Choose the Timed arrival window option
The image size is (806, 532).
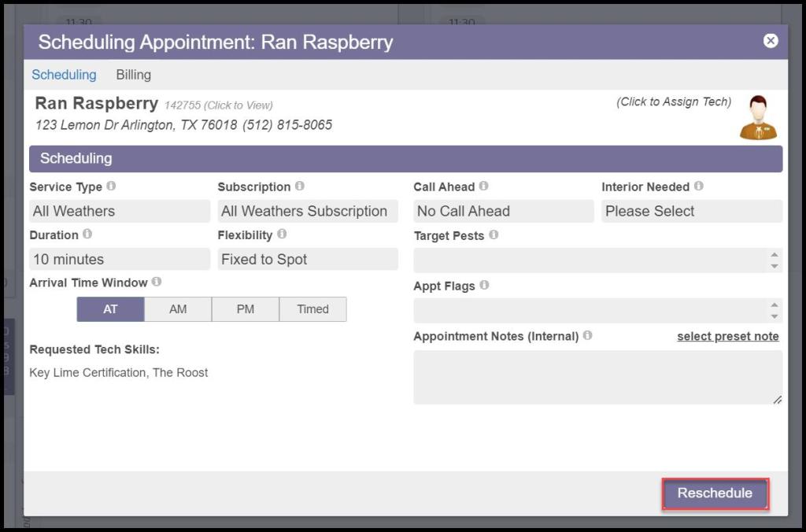[x=312, y=309]
